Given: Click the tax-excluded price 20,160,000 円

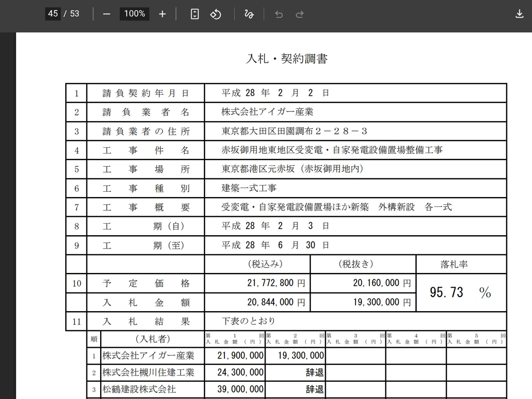Looking at the screenshot, I should [x=382, y=283].
